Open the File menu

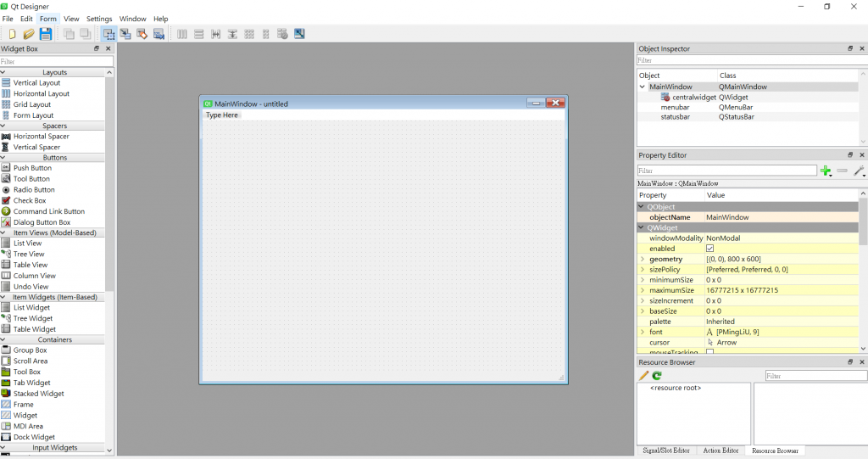8,19
